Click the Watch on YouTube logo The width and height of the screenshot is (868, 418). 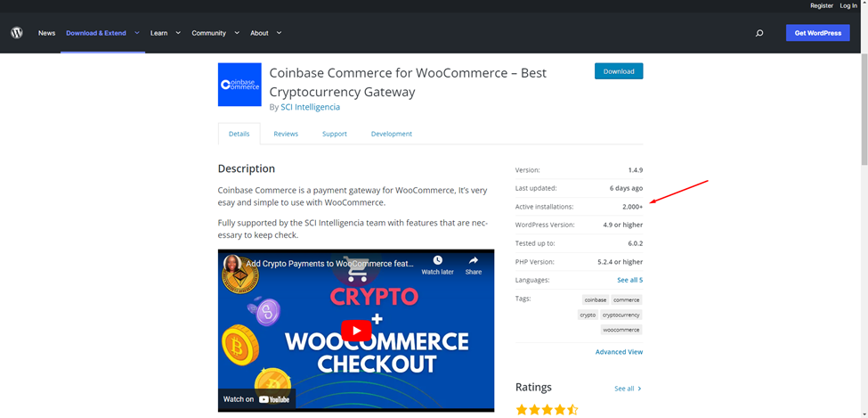pyautogui.click(x=256, y=399)
